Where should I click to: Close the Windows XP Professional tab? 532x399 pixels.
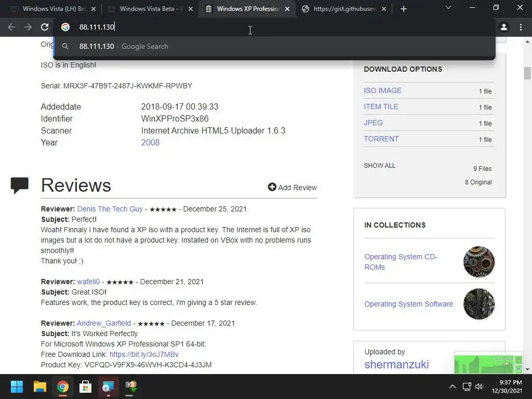[x=287, y=9]
